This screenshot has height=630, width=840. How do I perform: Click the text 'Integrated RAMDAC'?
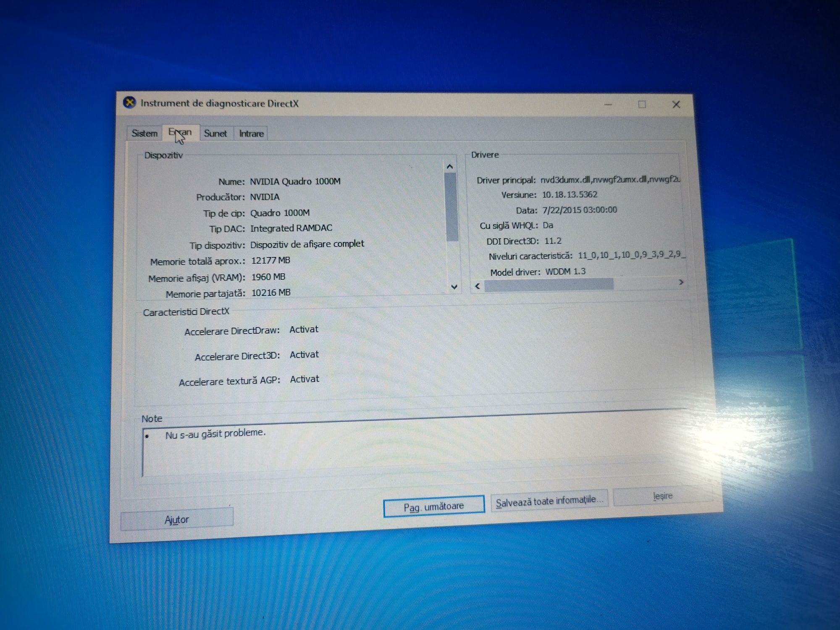(291, 228)
